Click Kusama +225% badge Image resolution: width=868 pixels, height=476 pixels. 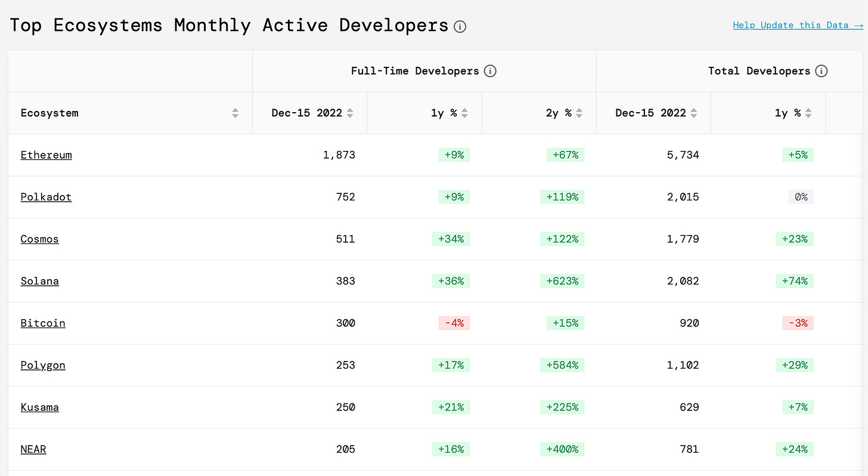(562, 407)
